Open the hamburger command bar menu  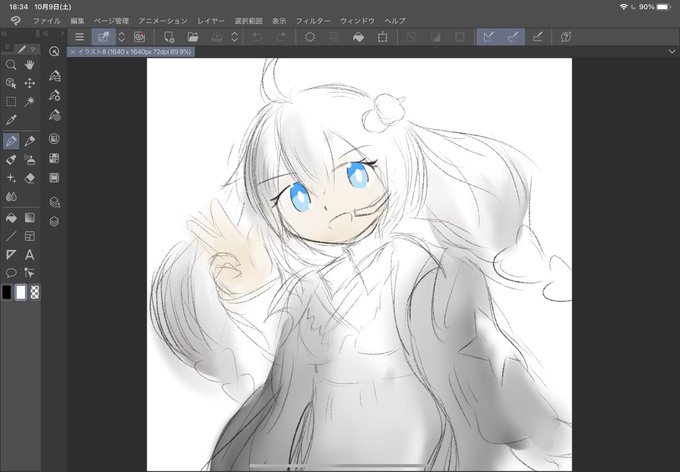(79, 37)
